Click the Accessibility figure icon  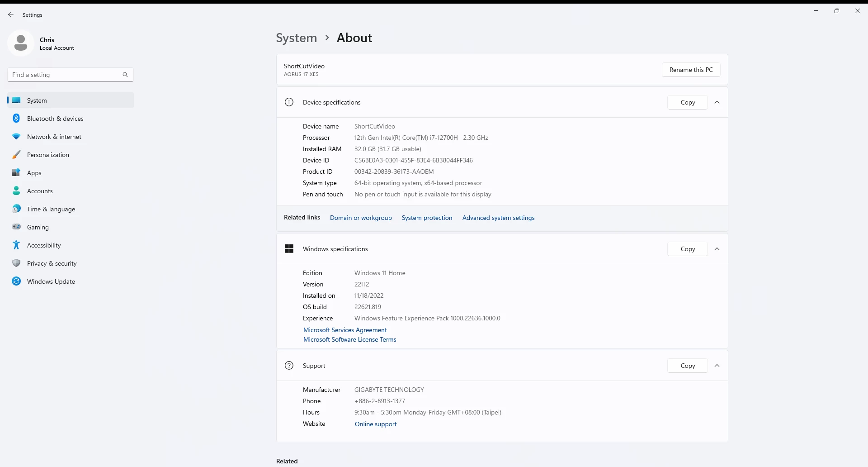(16, 245)
